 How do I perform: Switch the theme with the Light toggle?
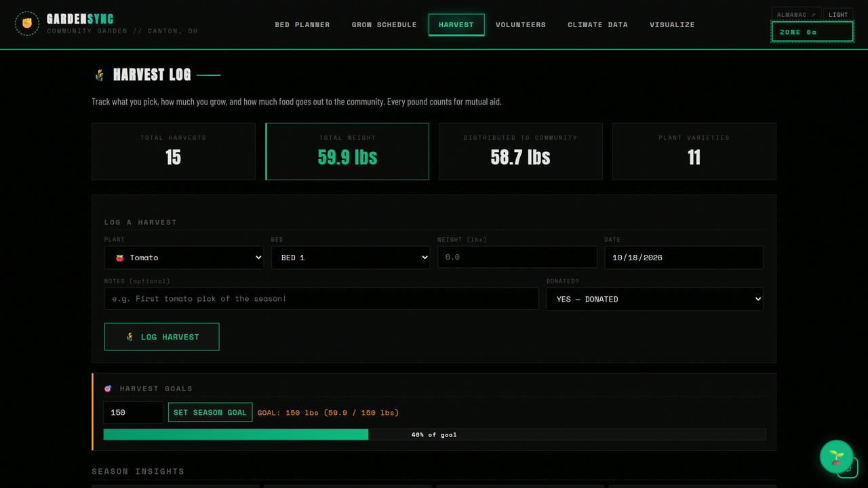click(838, 14)
